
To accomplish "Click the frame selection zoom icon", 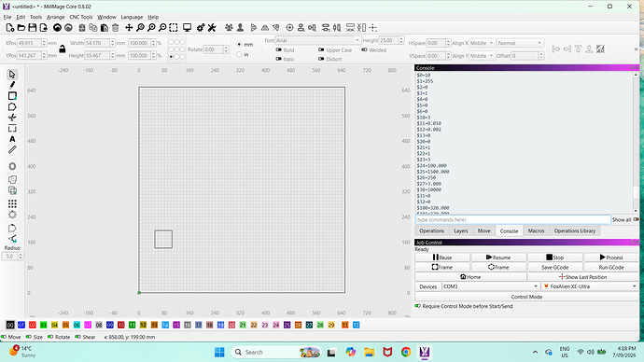I will click(x=174, y=27).
